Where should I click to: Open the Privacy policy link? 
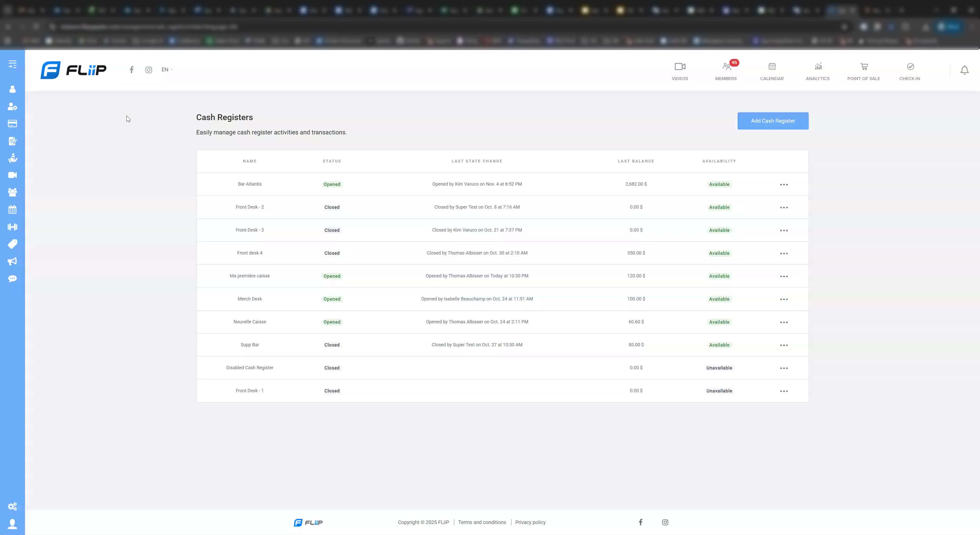(x=530, y=523)
